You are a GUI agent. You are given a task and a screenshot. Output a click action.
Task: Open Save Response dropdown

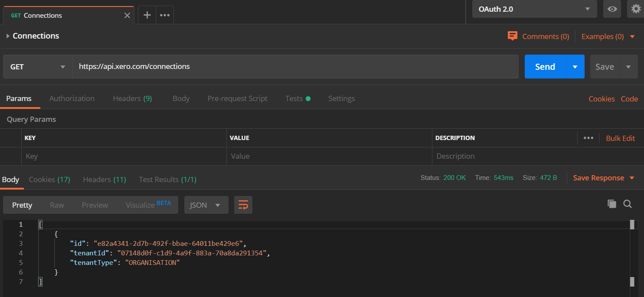pyautogui.click(x=604, y=178)
